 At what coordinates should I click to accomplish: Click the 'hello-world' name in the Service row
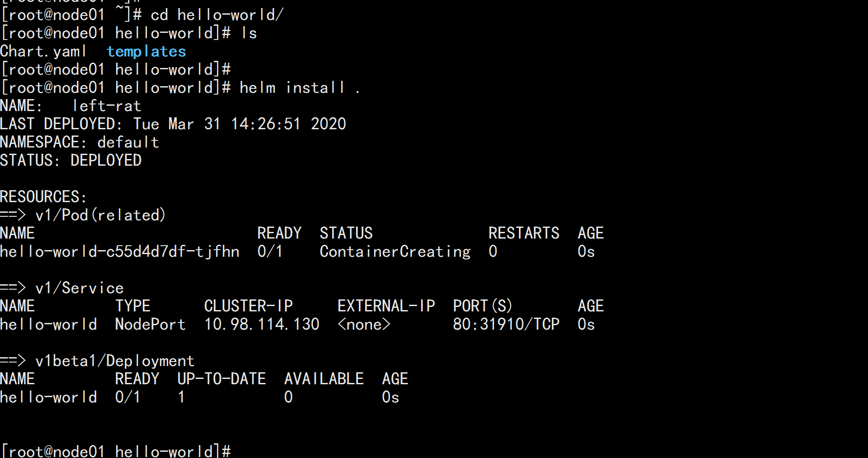48,324
